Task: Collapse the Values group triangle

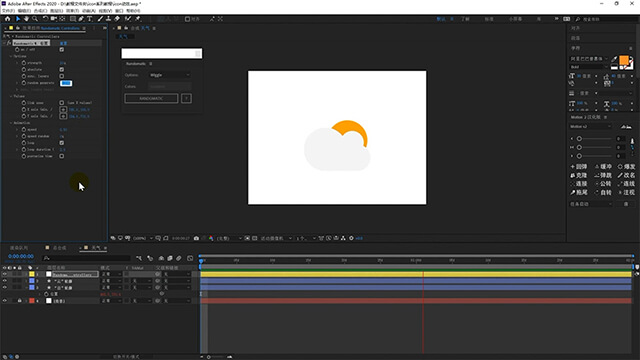Action: (x=11, y=96)
